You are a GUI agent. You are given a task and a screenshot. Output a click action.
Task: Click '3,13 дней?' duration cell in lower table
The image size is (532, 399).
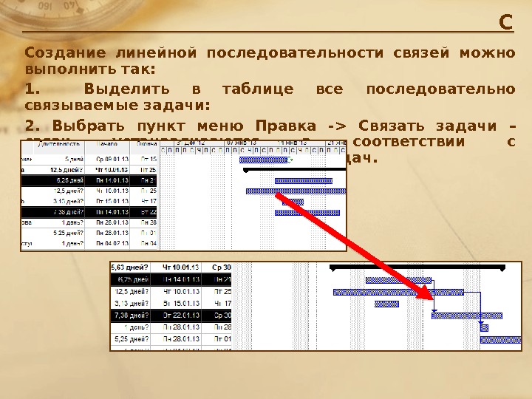click(x=132, y=304)
